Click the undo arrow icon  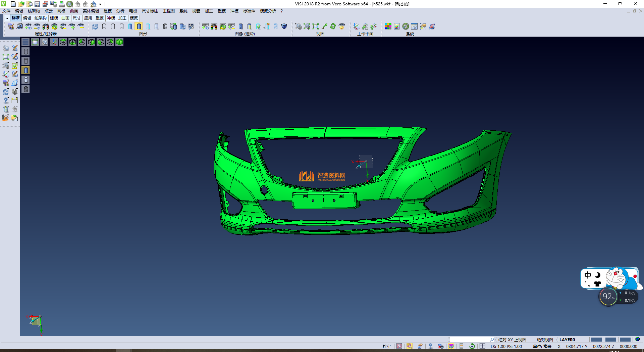(78, 4)
